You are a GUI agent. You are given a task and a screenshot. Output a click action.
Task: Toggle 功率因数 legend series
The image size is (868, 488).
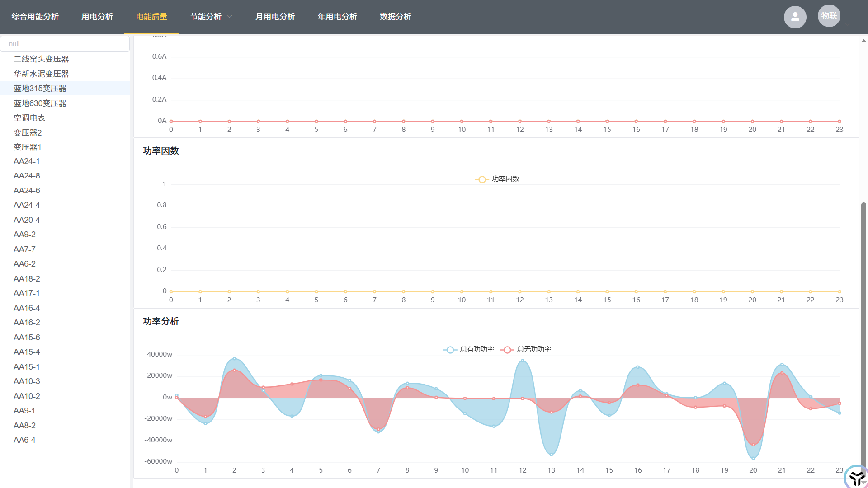click(497, 179)
